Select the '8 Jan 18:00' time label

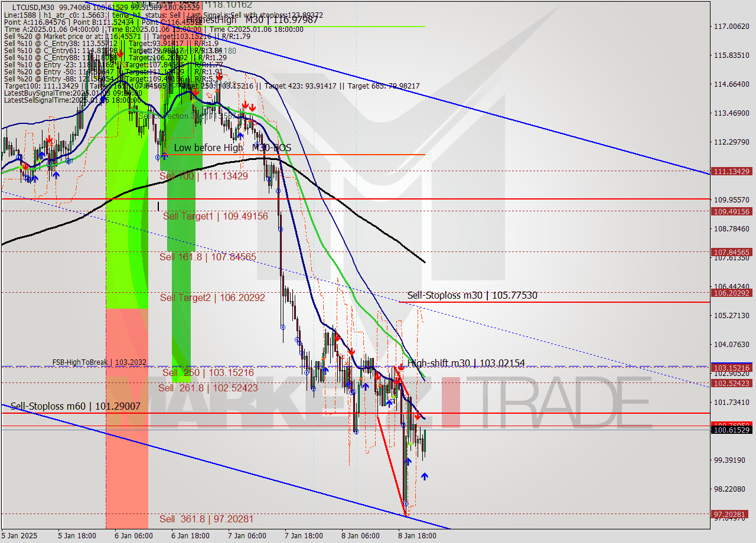417,536
